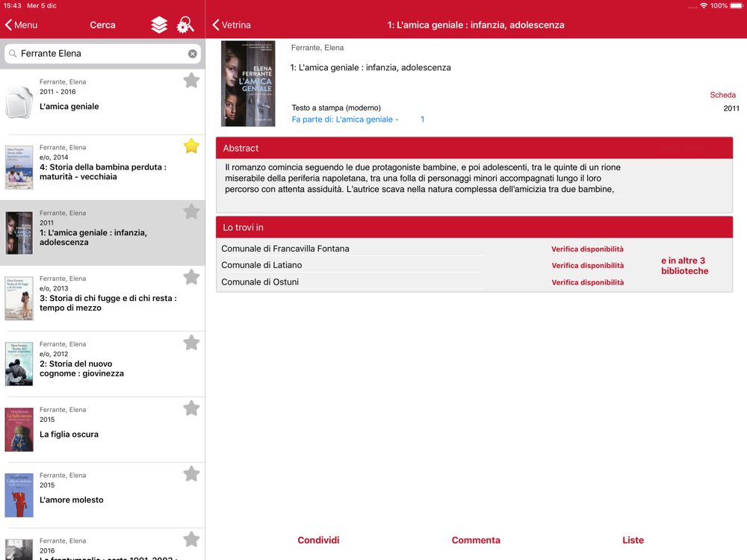Screen dimensions: 747x560
Task: Star L'amica geniale infanzia, adolescenza result
Action: coord(191,211)
